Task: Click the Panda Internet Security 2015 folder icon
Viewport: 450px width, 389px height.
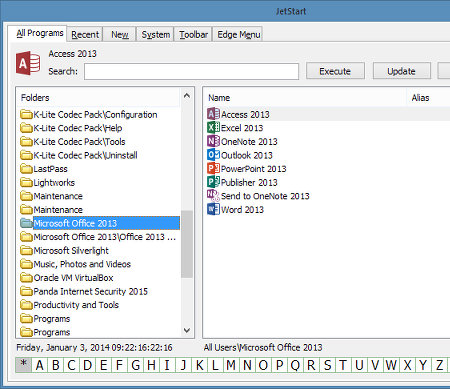Action: click(x=26, y=291)
